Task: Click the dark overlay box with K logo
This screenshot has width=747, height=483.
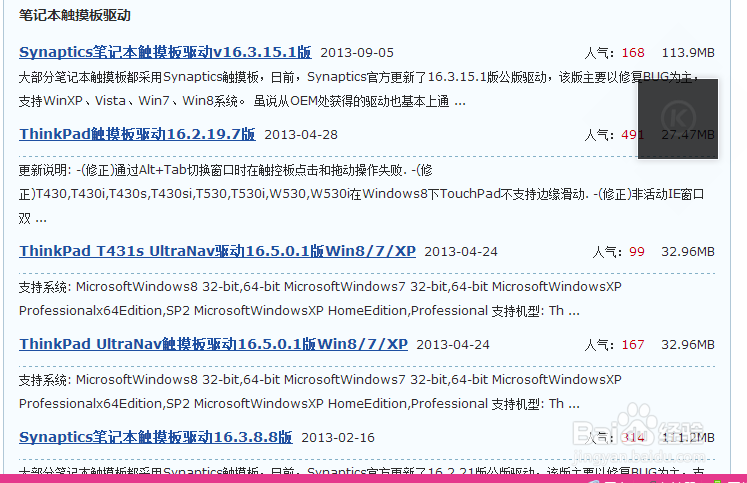Action: click(x=678, y=119)
